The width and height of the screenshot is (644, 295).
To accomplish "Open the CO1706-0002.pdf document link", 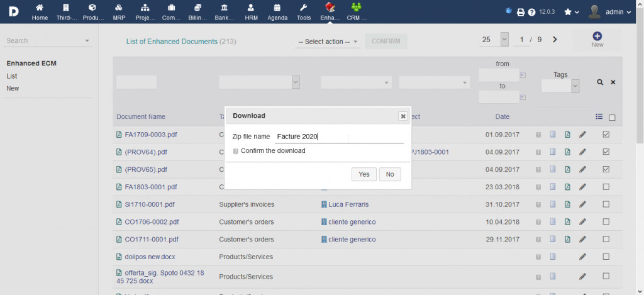I will (152, 222).
